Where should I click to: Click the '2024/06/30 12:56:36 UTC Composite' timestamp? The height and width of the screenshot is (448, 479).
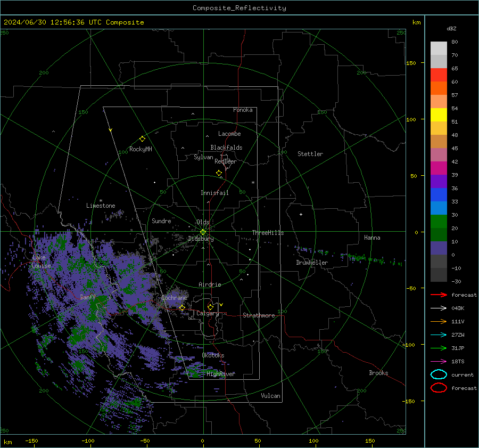(73, 22)
